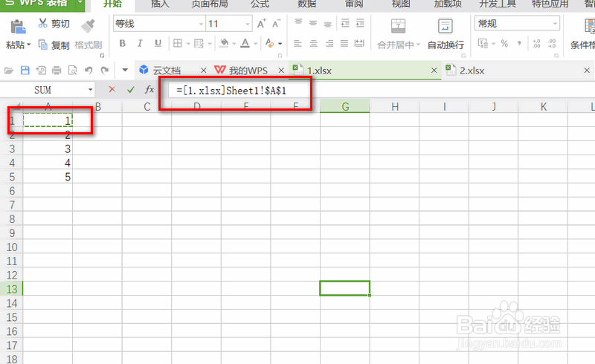Click the insert function fx icon
Screen dimensions: 595x364
click(x=149, y=89)
